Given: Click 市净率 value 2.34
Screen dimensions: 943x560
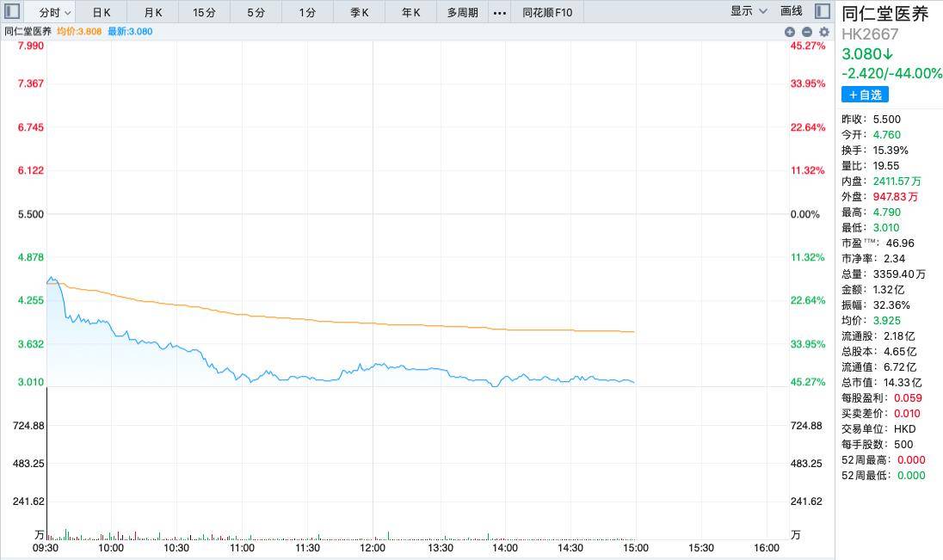Looking at the screenshot, I should (x=894, y=259).
